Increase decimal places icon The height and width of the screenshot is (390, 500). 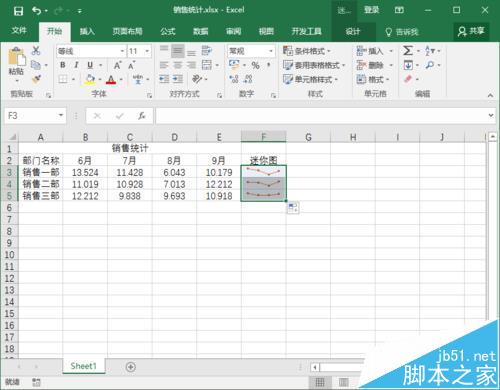234,79
